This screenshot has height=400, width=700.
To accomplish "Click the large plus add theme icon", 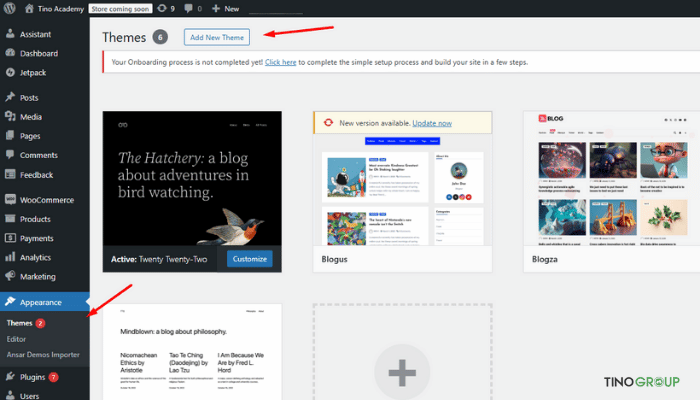I will (x=402, y=372).
